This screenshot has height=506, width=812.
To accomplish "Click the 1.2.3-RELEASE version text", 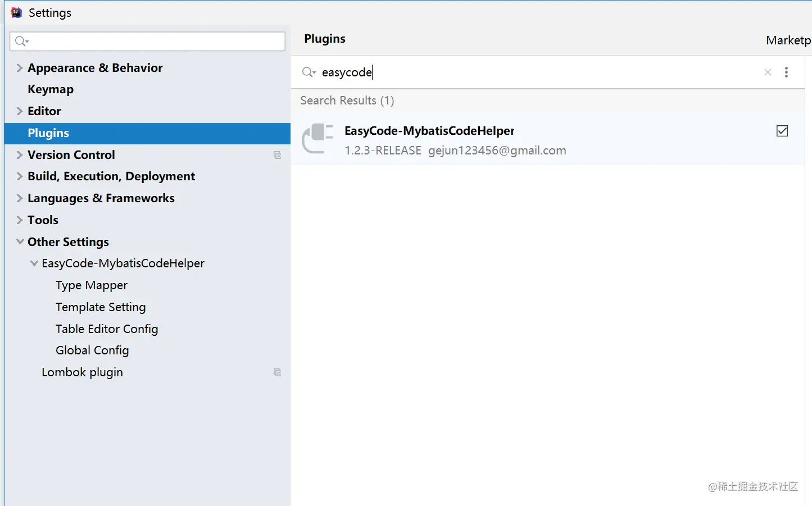I will [383, 151].
